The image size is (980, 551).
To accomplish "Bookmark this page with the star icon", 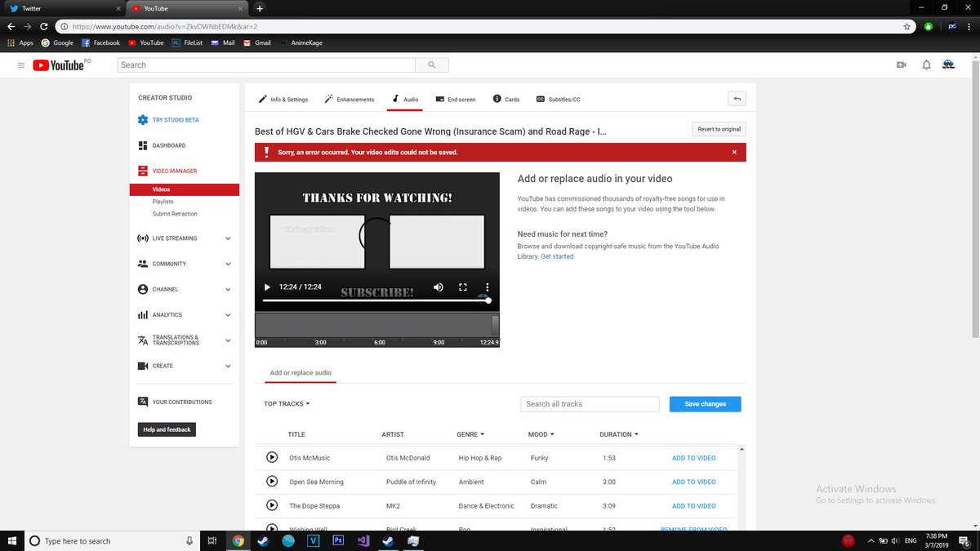I will click(x=906, y=26).
